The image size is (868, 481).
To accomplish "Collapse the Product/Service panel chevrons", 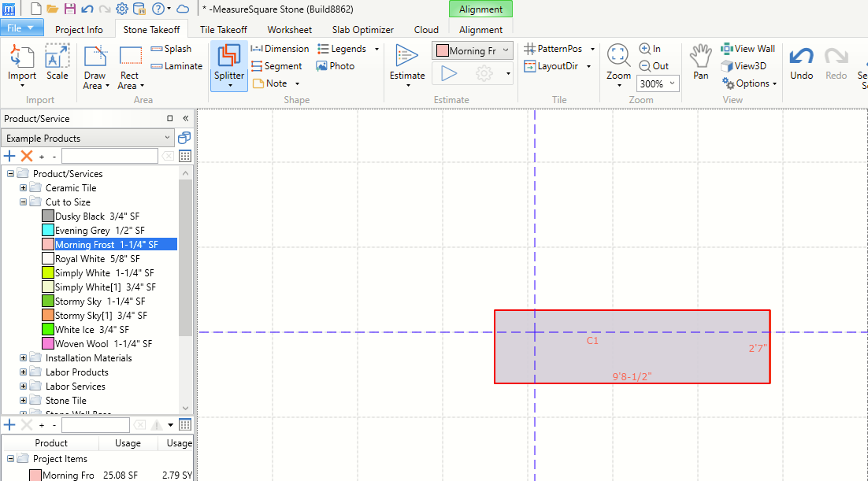I will click(x=185, y=118).
